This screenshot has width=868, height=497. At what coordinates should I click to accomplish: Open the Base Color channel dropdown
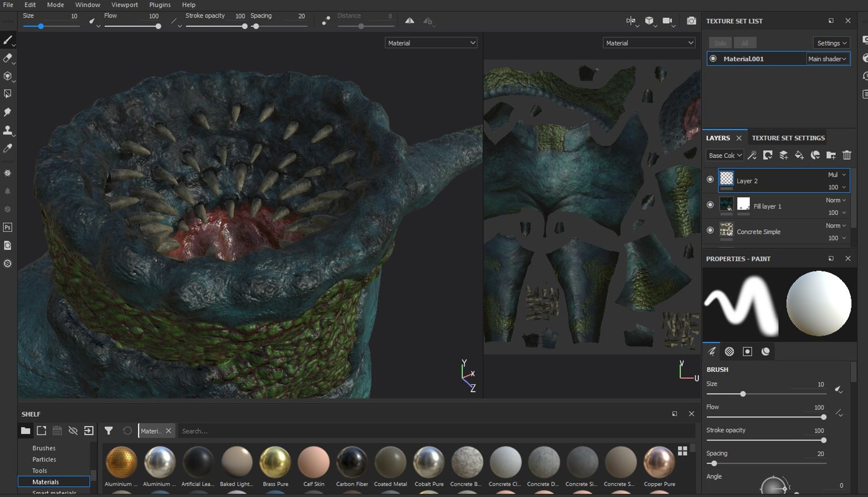click(x=725, y=156)
